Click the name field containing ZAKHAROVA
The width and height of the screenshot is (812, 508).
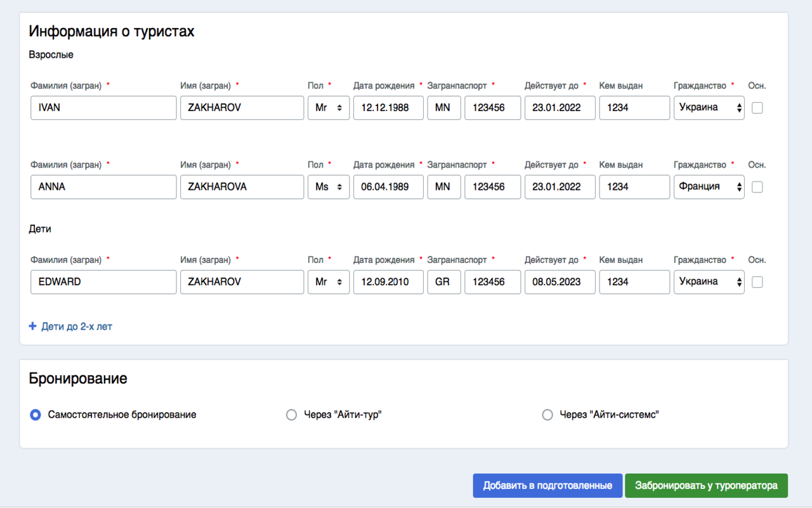[x=242, y=187]
